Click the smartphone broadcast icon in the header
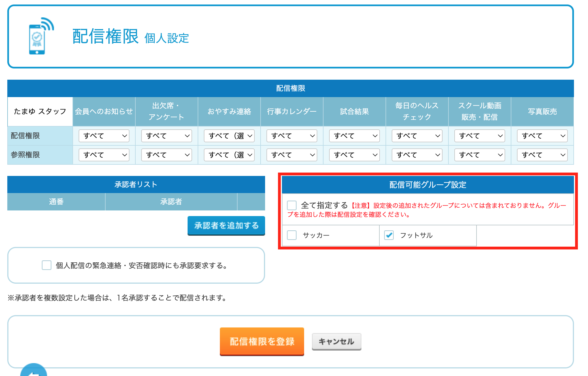 click(x=41, y=36)
